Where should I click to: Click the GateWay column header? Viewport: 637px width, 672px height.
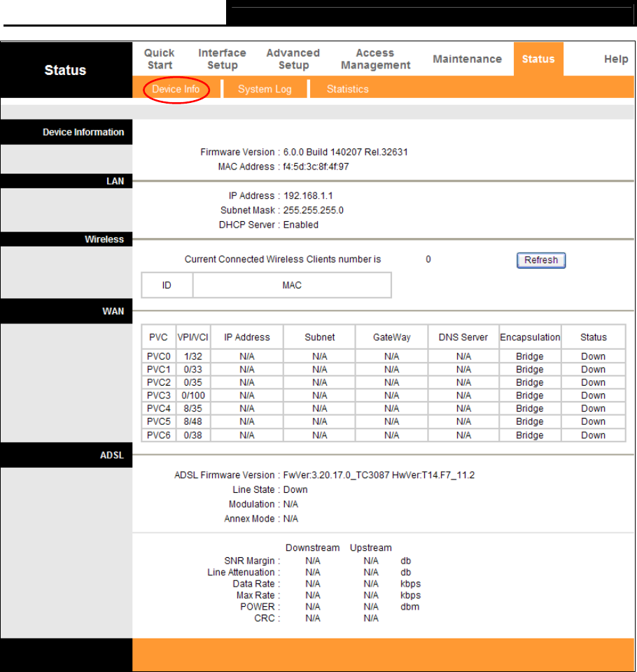[x=391, y=337]
